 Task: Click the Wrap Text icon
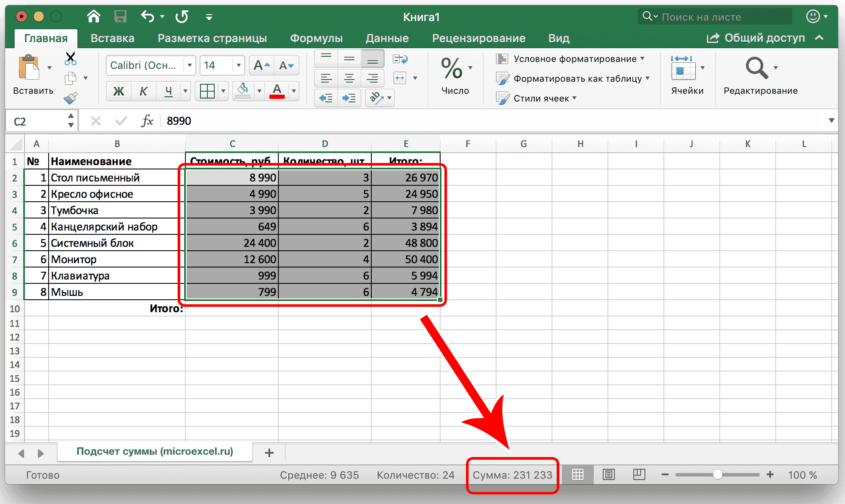pos(400,59)
